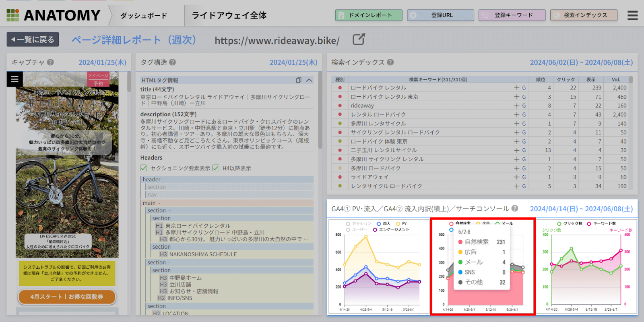This screenshot has height=322, width=644.
Task: Toggle クリック数 series in search console legend
Action: coord(570,223)
